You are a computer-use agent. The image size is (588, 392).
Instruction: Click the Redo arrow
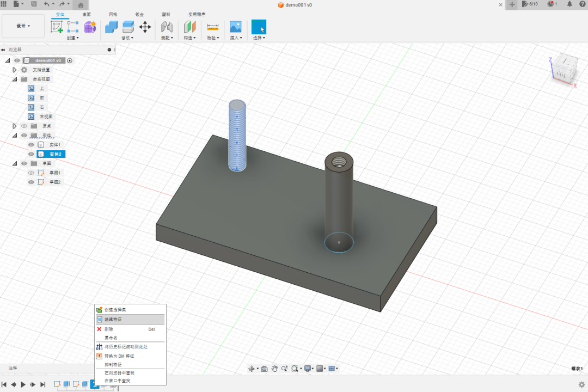pyautogui.click(x=62, y=4)
